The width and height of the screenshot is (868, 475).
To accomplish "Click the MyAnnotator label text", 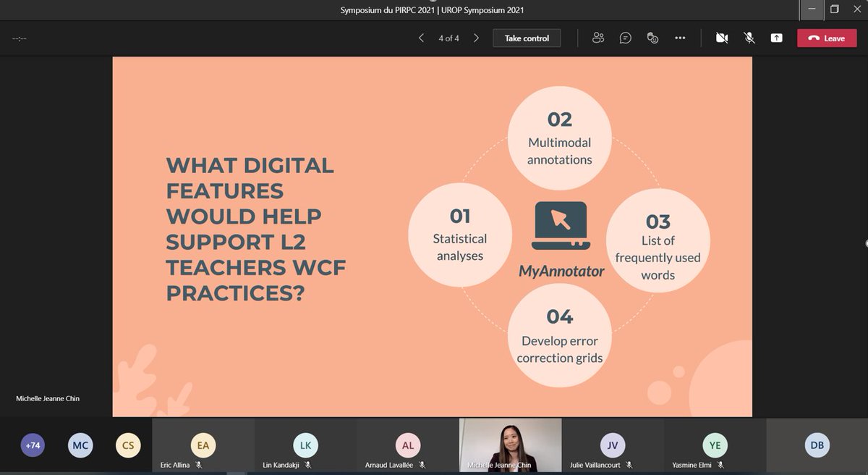I will click(x=561, y=272).
